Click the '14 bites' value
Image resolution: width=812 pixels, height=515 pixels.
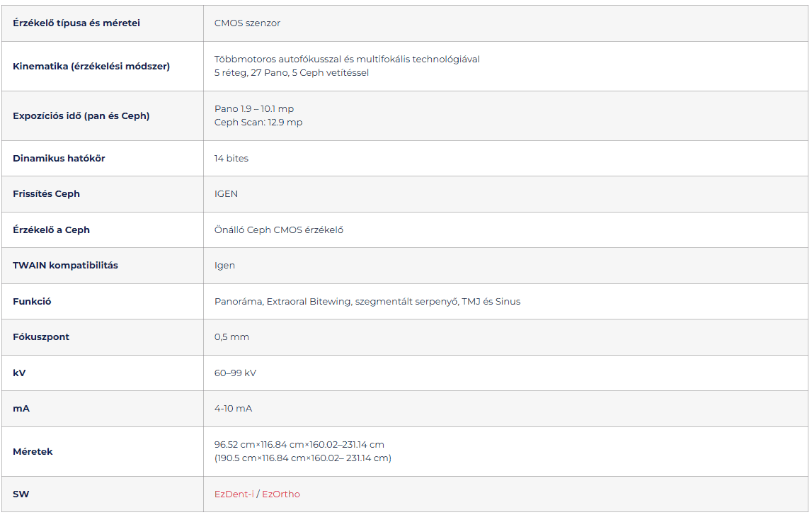point(231,158)
